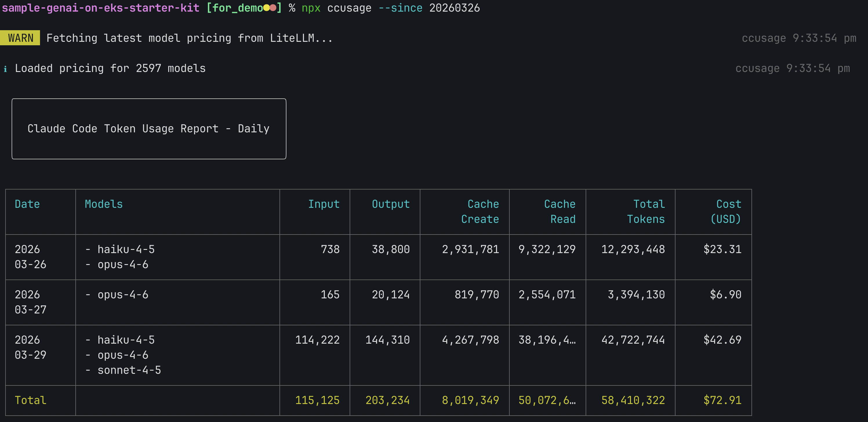Click total cost '$72.91'
Screen dimensions: 868x422
point(722,400)
